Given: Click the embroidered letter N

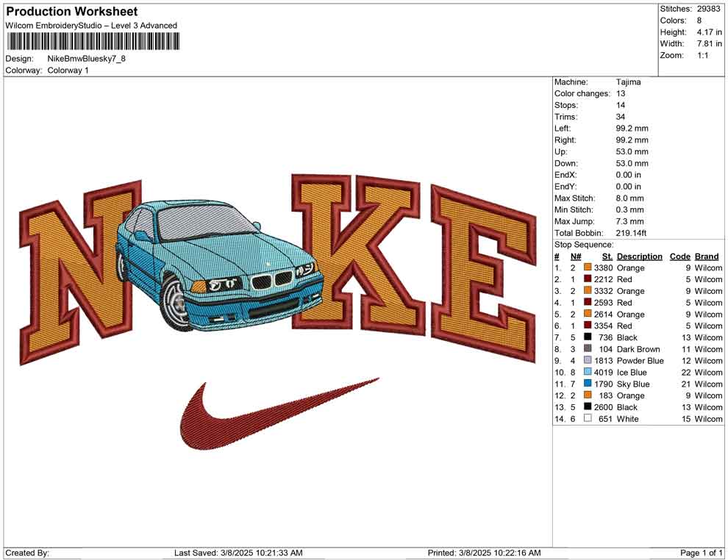Looking at the screenshot, I should 80,273.
